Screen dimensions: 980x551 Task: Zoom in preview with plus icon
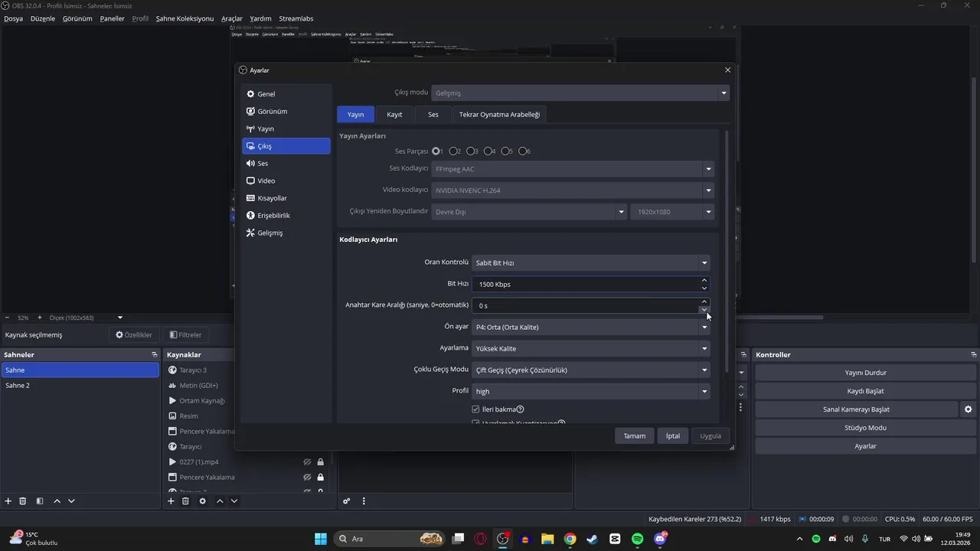coord(40,318)
